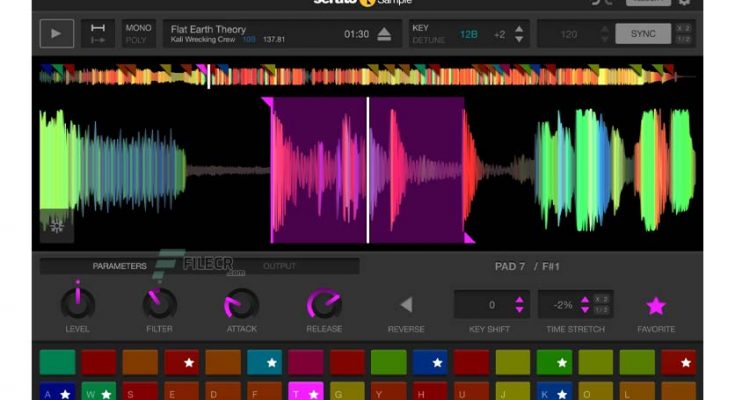Click the key up/down stepper arrows
735x400 pixels.
coord(519,34)
